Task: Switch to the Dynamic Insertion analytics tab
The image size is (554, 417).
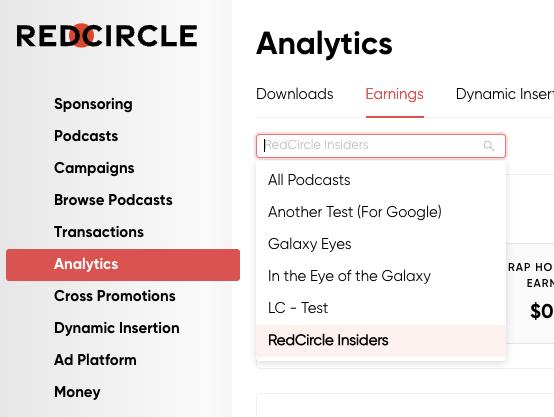Action: (505, 94)
